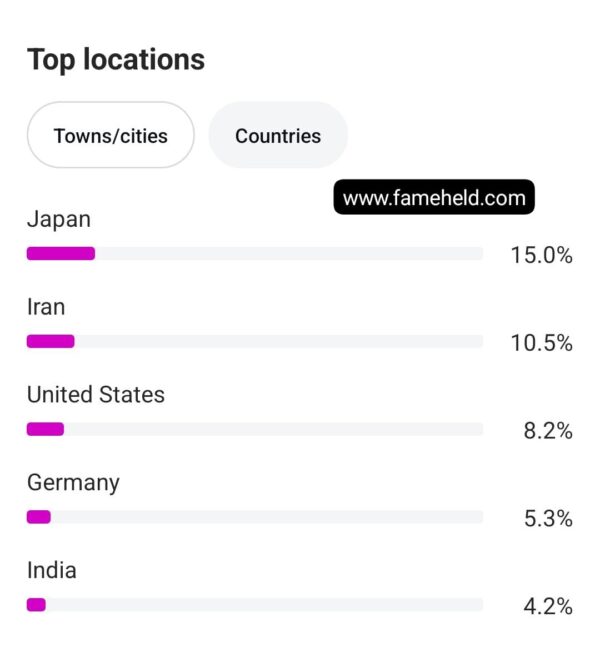Select the Japan country label

point(59,219)
